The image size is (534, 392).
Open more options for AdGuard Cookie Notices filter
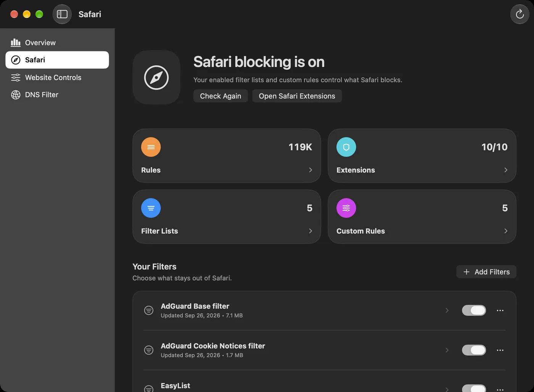(500, 350)
